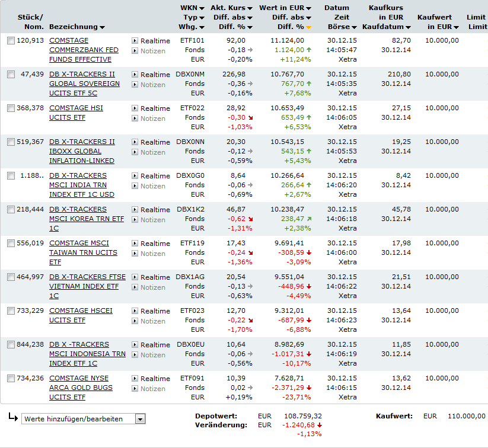Click active orange Diff. % sort arrow under Wert
488x448 pixels.
click(x=308, y=27)
